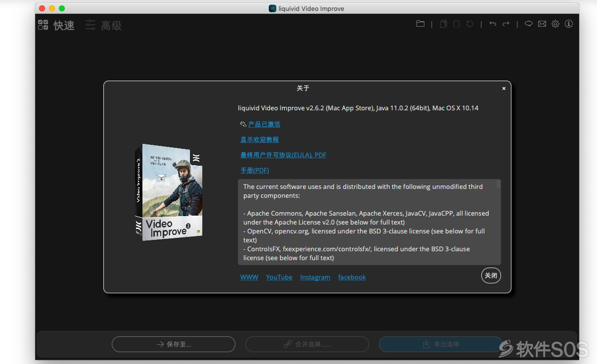Open the YouTube link
The width and height of the screenshot is (597, 364).
click(x=279, y=277)
